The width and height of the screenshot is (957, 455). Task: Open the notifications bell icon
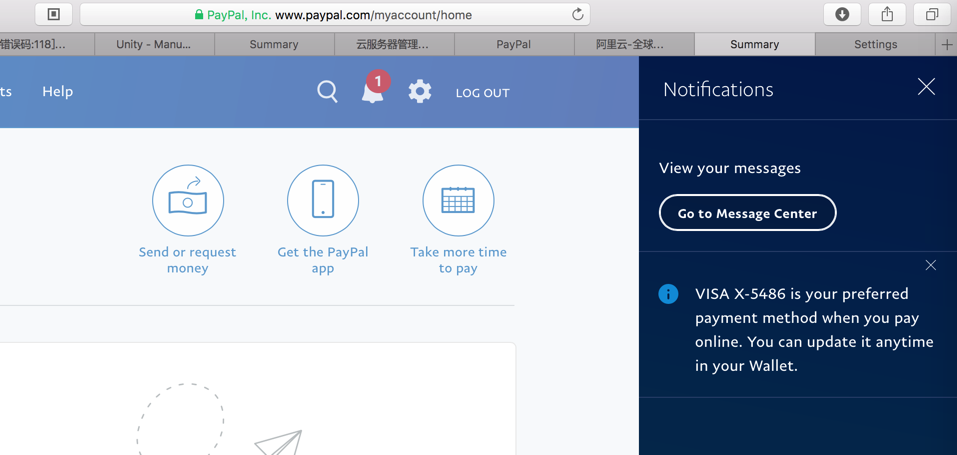[373, 92]
